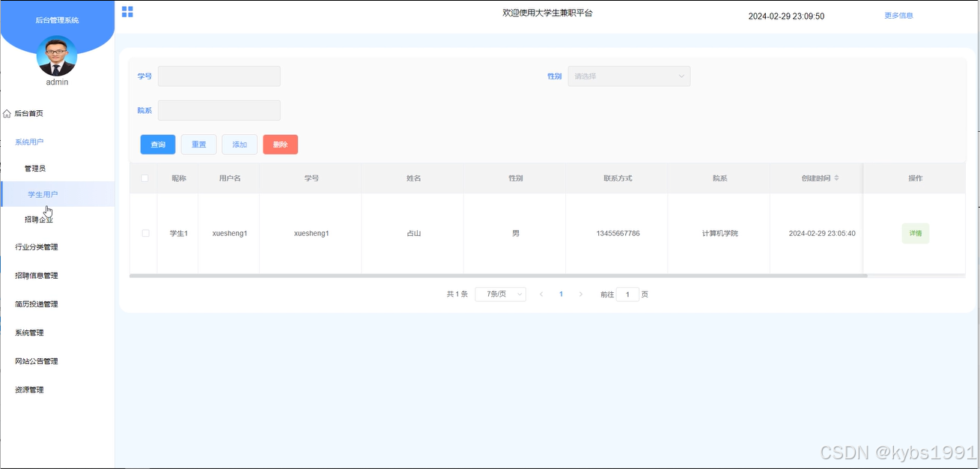Click the header clock 2024-02-29 23:09:50
The height and width of the screenshot is (469, 980).
tap(786, 16)
